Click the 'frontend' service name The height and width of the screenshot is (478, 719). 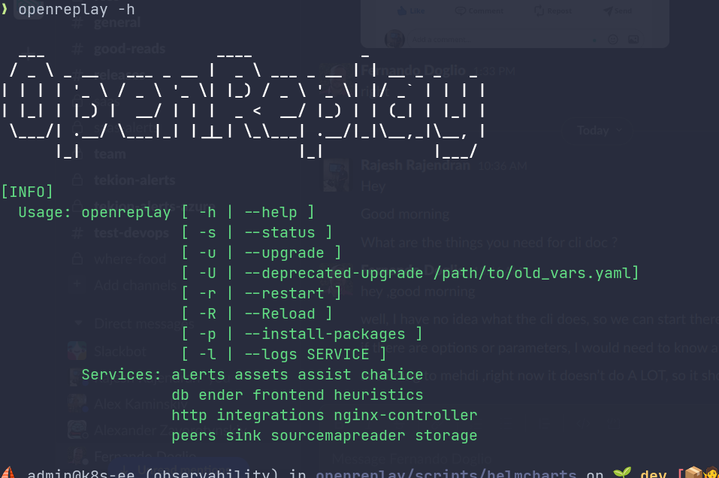tap(288, 395)
